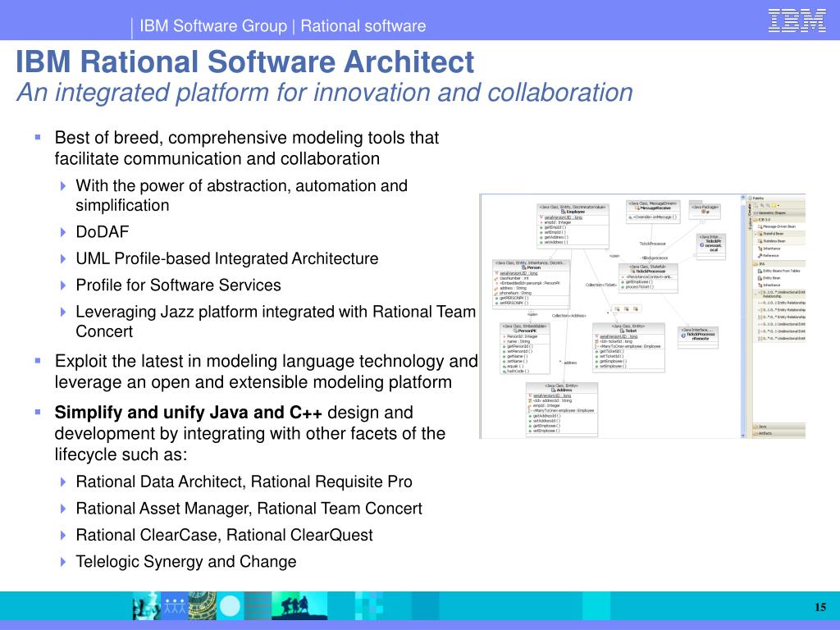Select the TicketProcessorLocal interface box

(711, 247)
